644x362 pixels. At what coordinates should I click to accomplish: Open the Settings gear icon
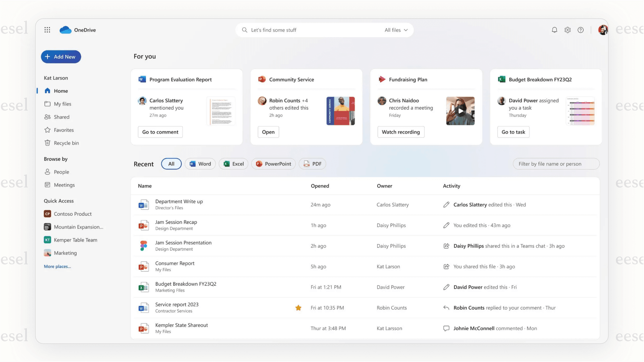[567, 29]
